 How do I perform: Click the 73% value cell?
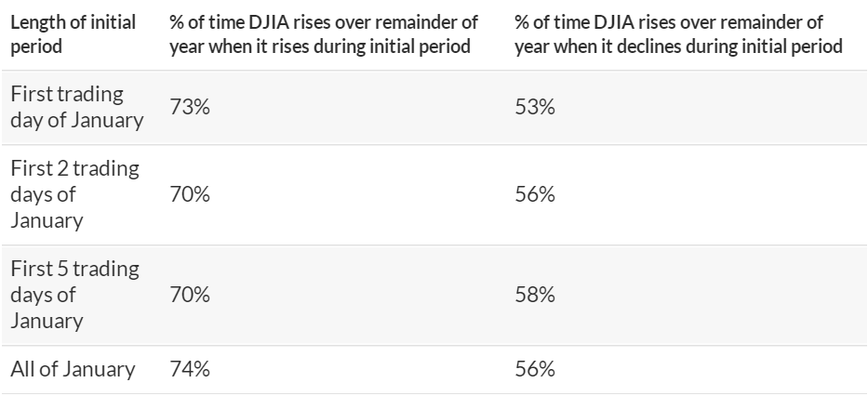189,107
